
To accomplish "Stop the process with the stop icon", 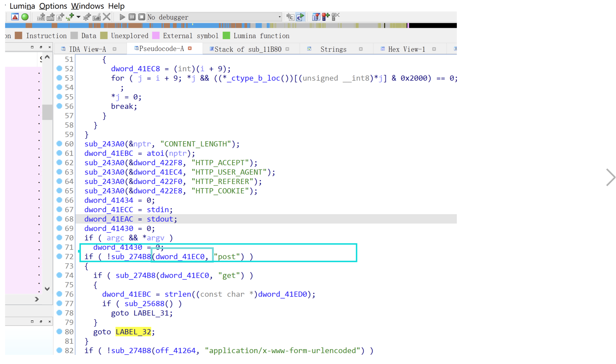I will pos(141,17).
